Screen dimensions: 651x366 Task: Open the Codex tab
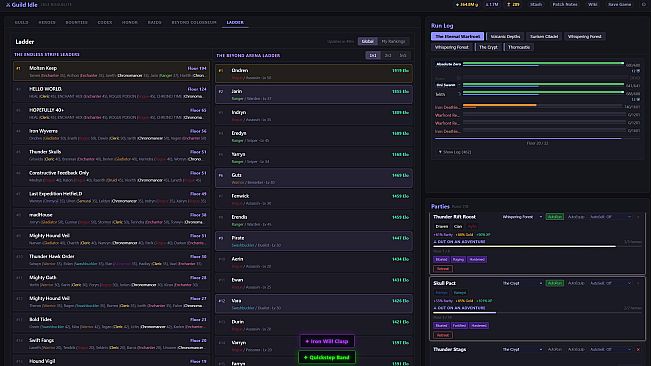tap(105, 22)
